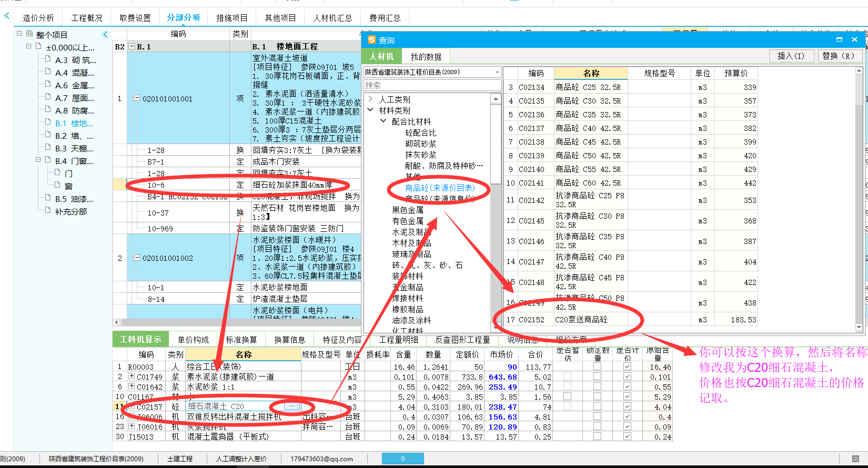Image resolution: width=868 pixels, height=468 pixels.
Task: Click scroll-up arrow of the material tree scrollbar
Action: pos(496,99)
